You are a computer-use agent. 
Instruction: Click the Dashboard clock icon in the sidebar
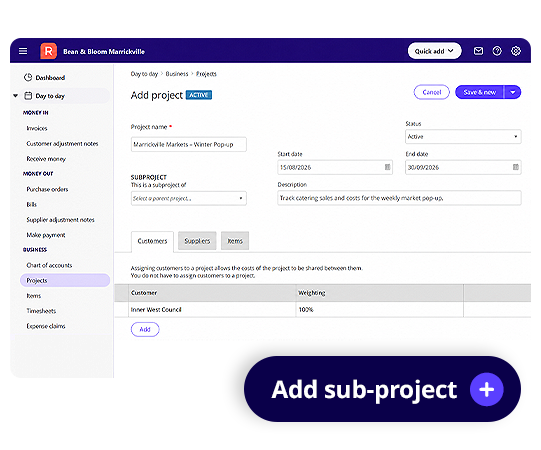coord(28,77)
